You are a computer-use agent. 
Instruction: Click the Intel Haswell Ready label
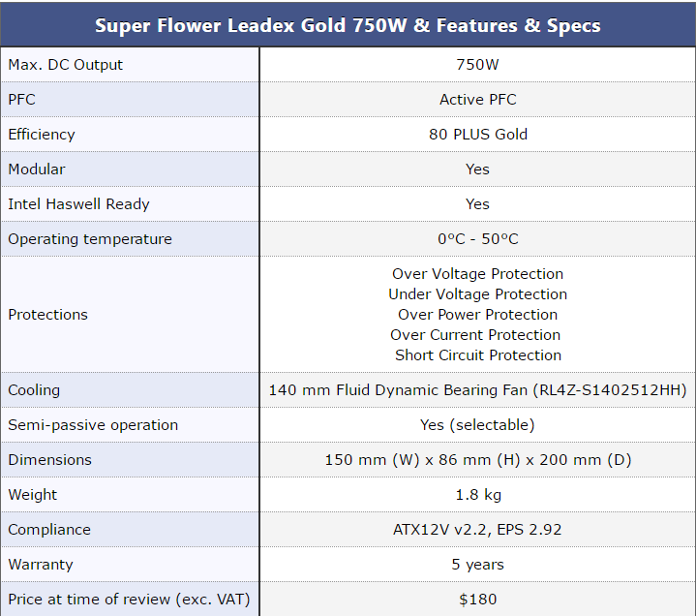pos(78,204)
